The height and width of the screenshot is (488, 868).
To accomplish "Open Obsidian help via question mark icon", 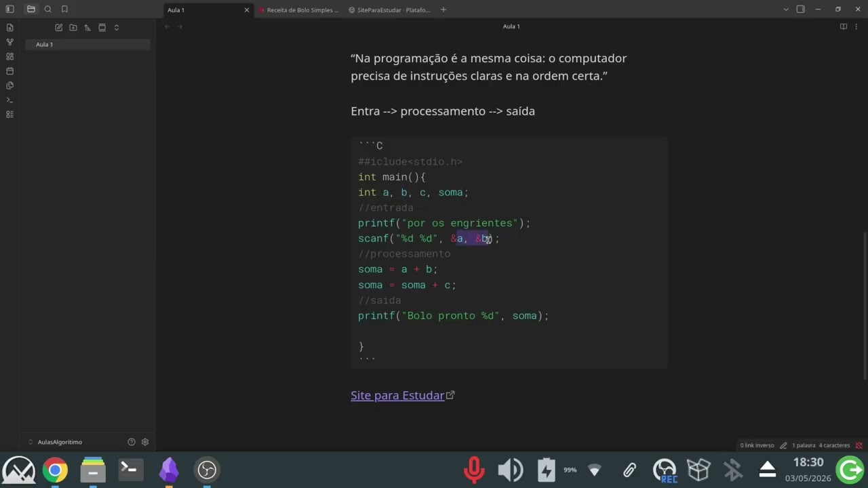I will click(132, 442).
